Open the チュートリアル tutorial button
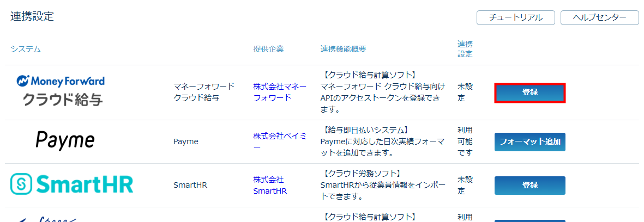The image size is (644, 222). coord(515,17)
